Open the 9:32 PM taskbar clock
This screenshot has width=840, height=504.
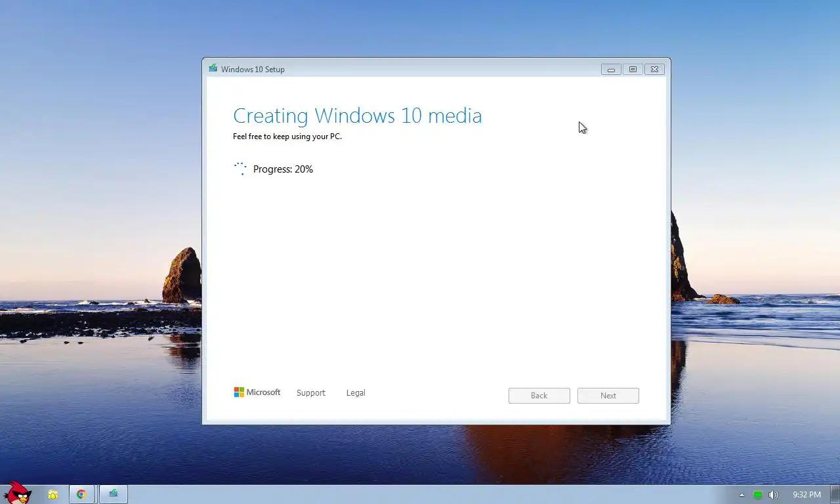pyautogui.click(x=807, y=495)
